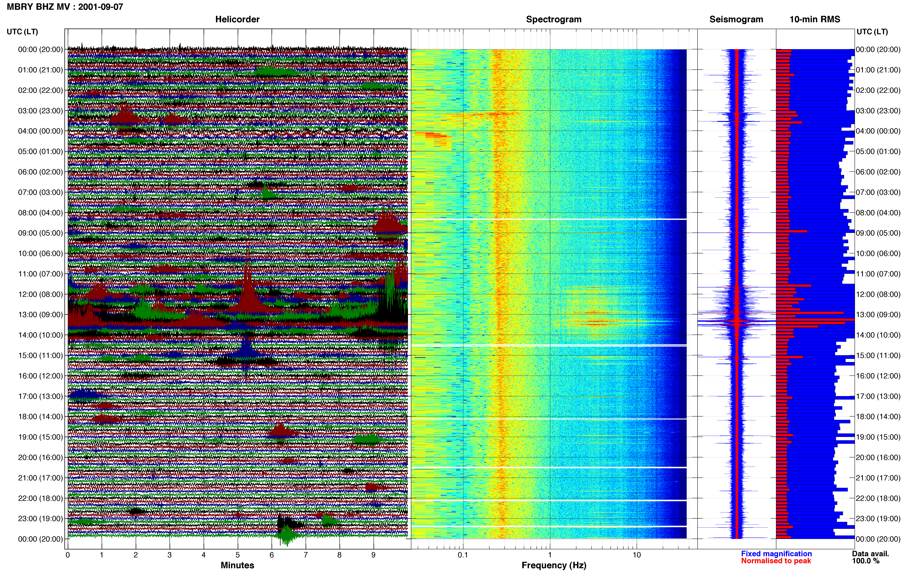This screenshot has height=578, width=924.
Task: Click the '5' tick on Minutes axis
Action: tap(238, 555)
